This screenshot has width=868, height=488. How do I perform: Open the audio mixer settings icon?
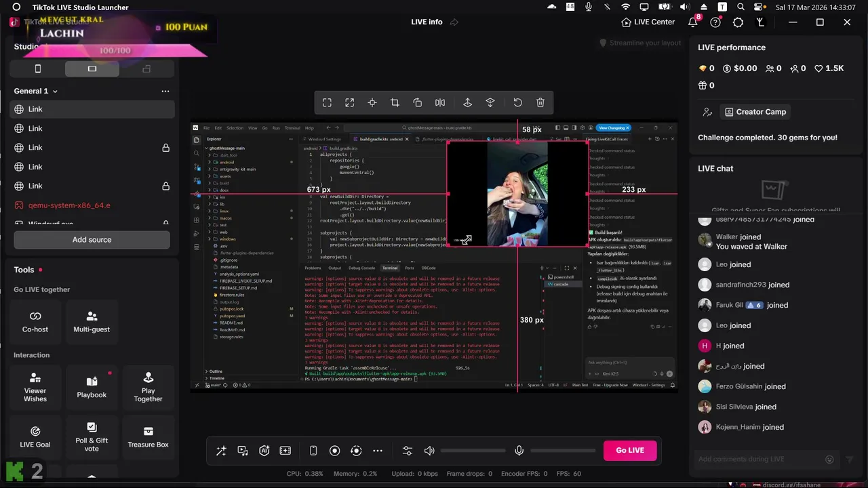point(408,451)
